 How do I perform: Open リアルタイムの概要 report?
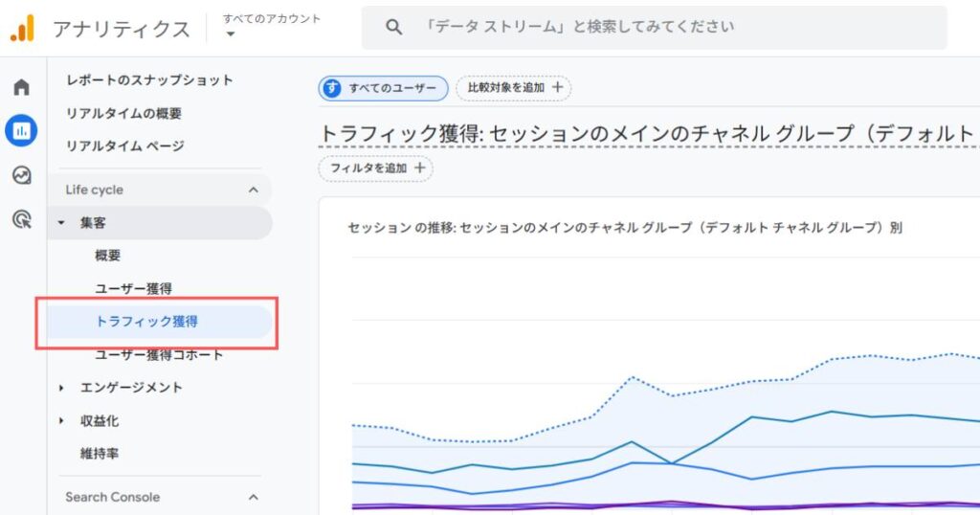[123, 113]
